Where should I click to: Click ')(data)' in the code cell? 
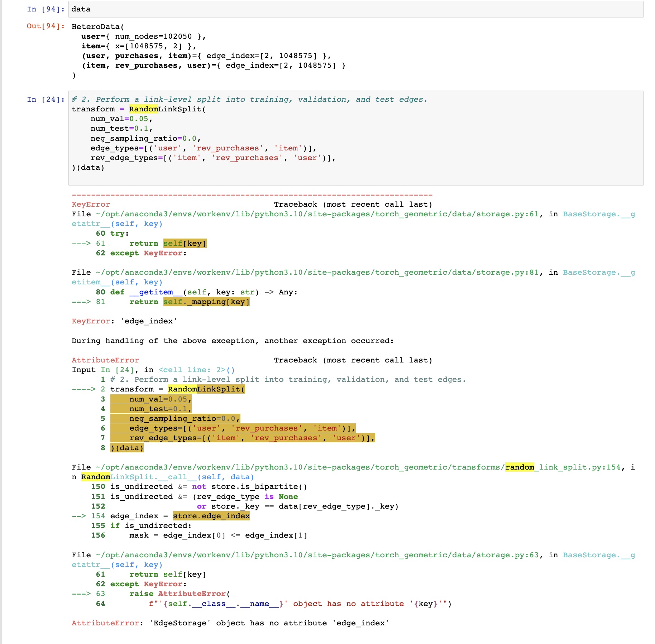88,167
